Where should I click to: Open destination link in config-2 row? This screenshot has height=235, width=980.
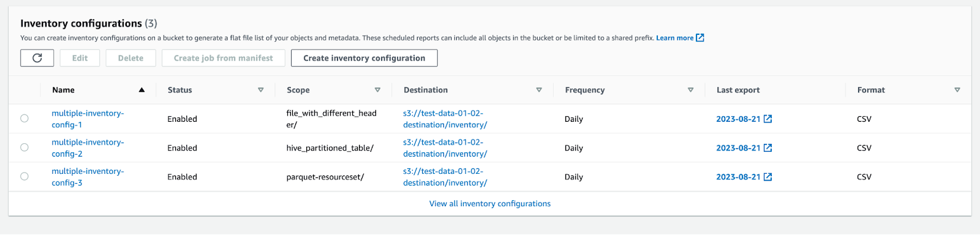445,148
